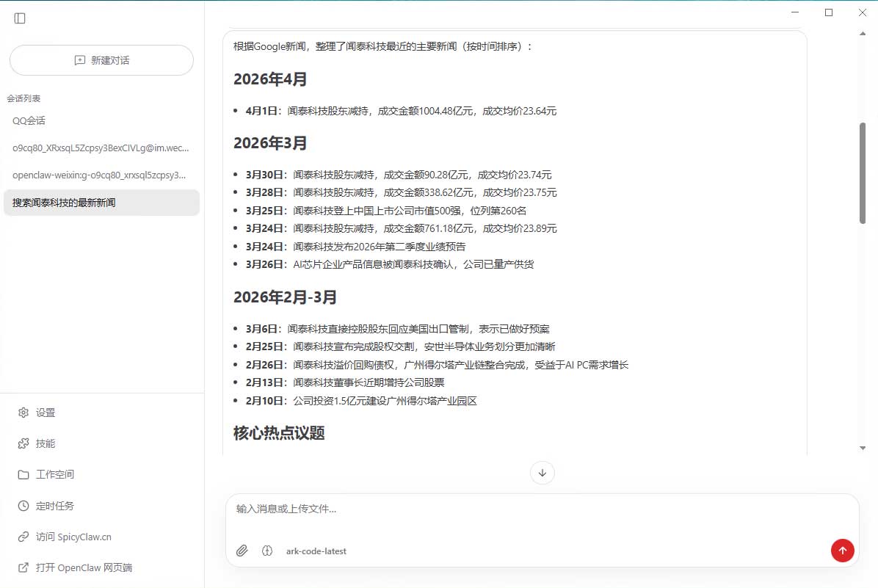Viewport: 878px width, 588px height.
Task: Click the 核心热点议题 heading
Action: [279, 433]
